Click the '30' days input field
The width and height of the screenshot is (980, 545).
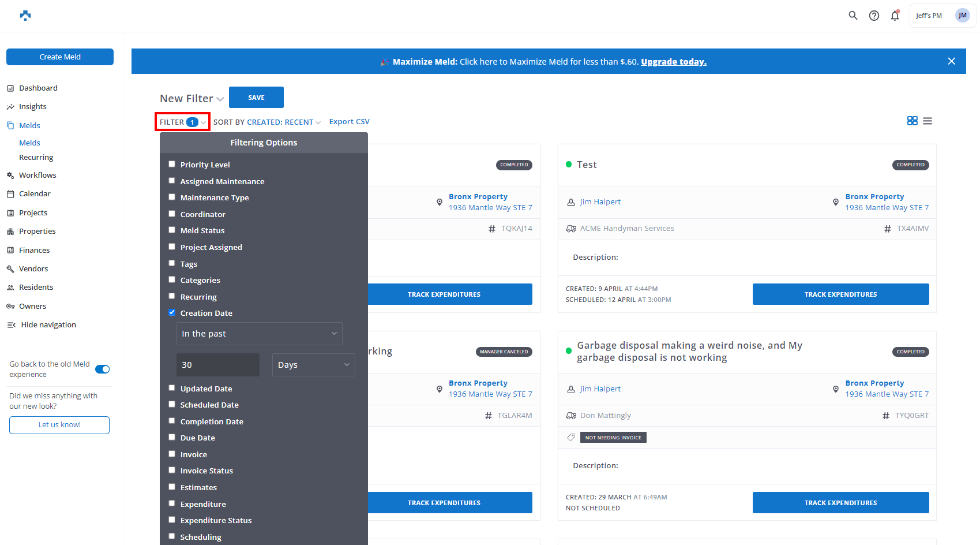click(217, 364)
